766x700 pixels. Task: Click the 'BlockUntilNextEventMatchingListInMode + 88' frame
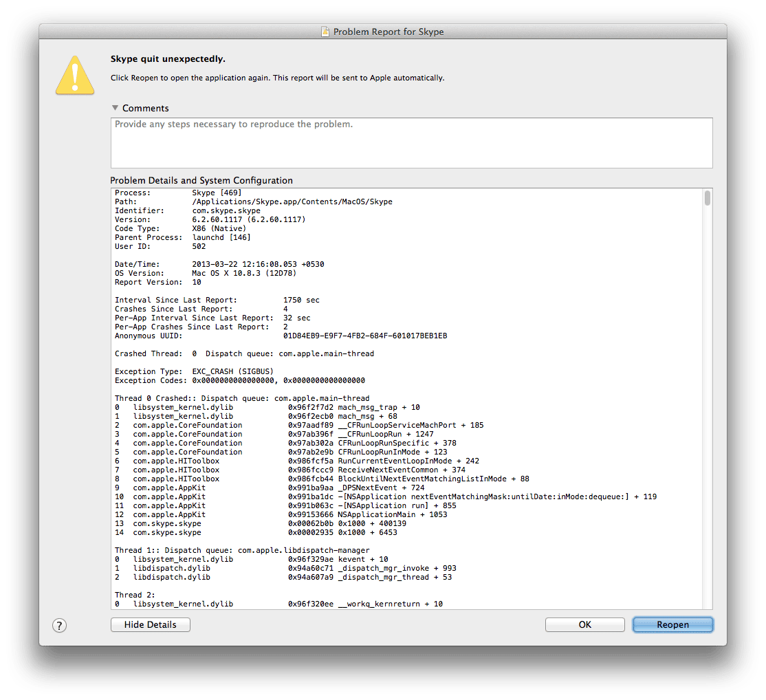[322, 479]
